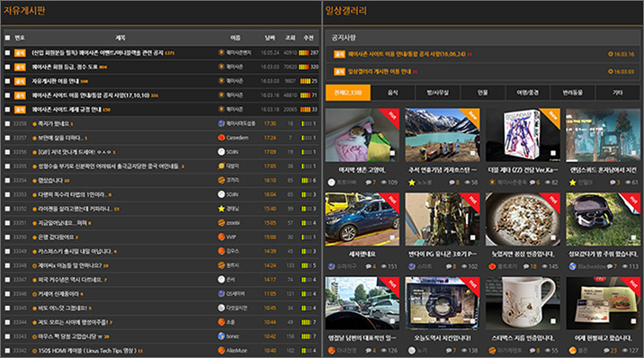Check the checkbox for post 33351

[7, 223]
